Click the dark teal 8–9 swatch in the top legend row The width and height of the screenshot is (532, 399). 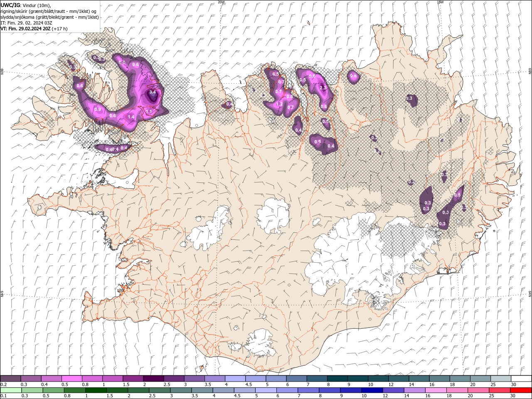337,378
